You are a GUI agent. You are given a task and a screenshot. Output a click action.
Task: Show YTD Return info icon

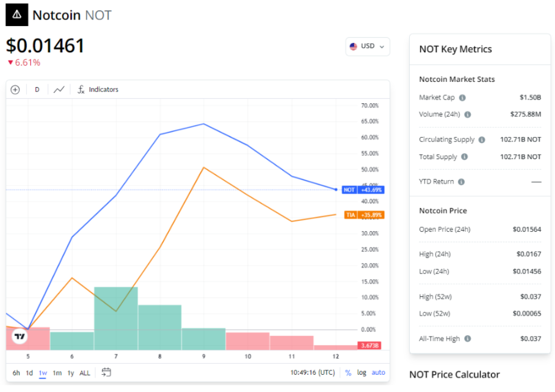(x=461, y=182)
